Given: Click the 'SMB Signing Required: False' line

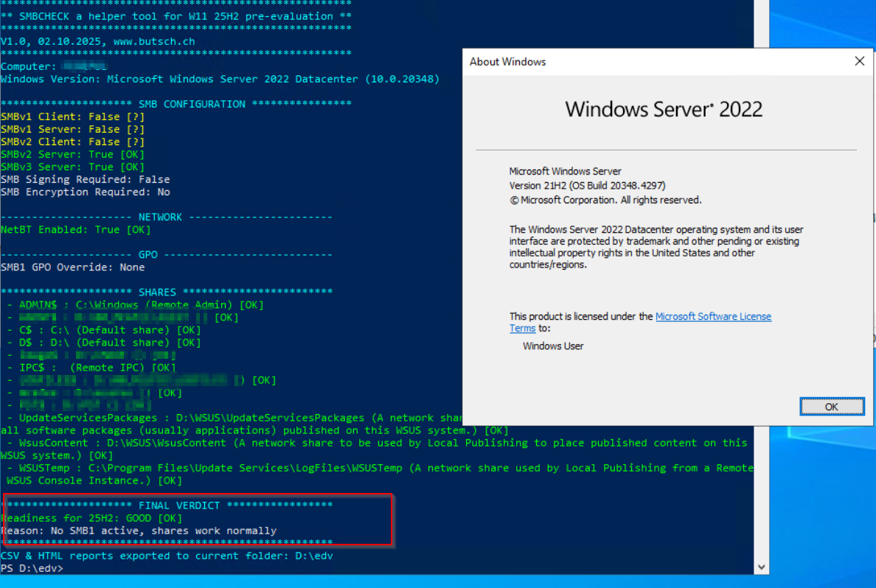Looking at the screenshot, I should [x=85, y=179].
